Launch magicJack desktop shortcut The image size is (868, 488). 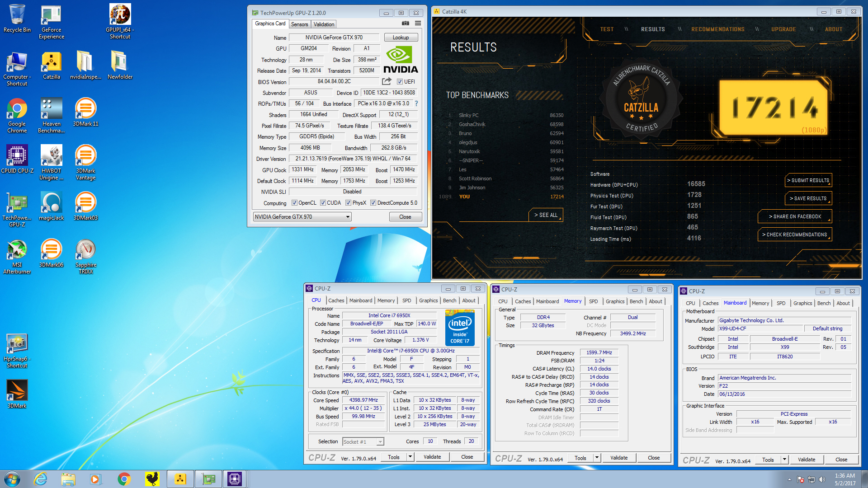(51, 206)
